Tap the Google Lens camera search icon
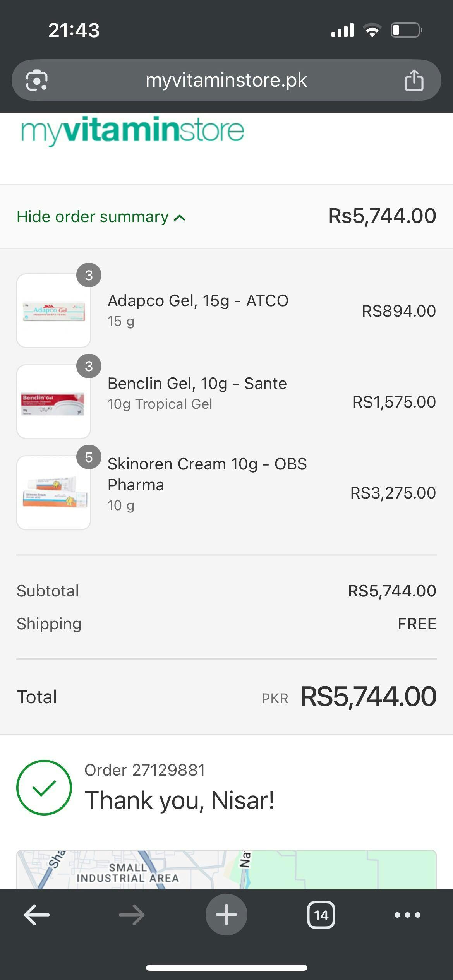The width and height of the screenshot is (453, 980). [x=37, y=81]
